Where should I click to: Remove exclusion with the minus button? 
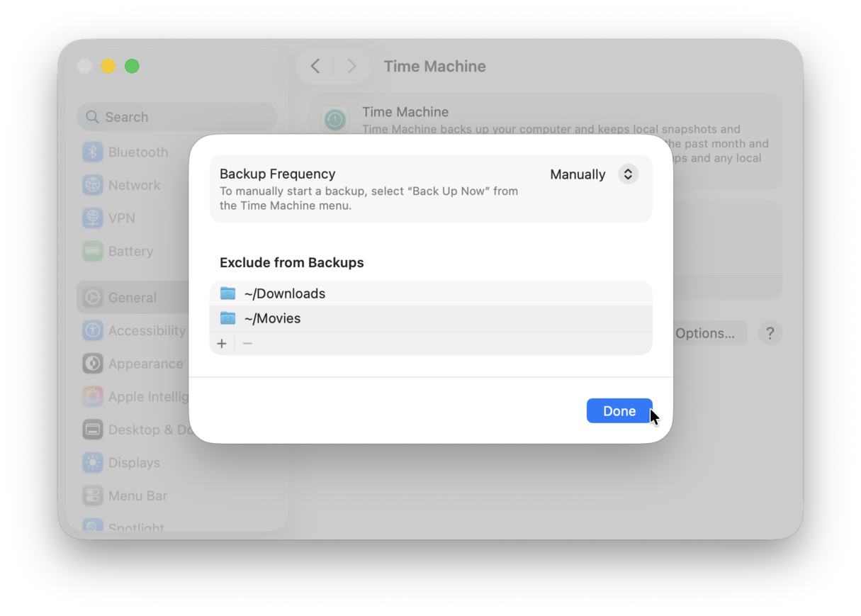coord(247,344)
